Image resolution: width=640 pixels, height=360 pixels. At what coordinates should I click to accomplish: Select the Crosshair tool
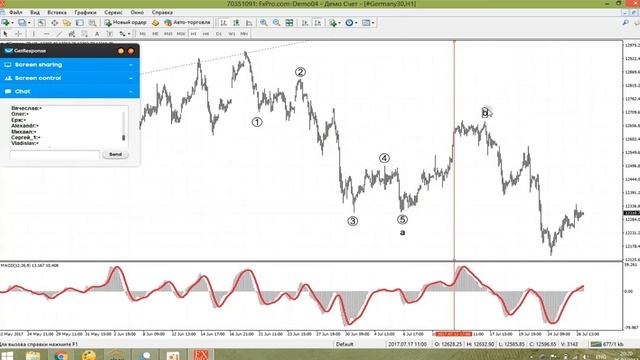(18, 34)
